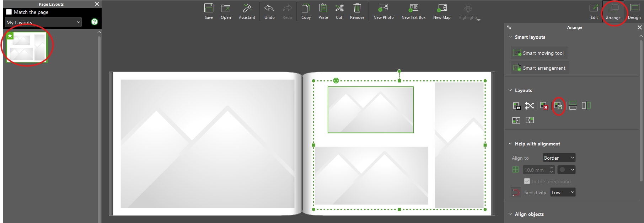This screenshot has width=644, height=223.
Task: Toggle the alignment grid icon
Action: 515,170
